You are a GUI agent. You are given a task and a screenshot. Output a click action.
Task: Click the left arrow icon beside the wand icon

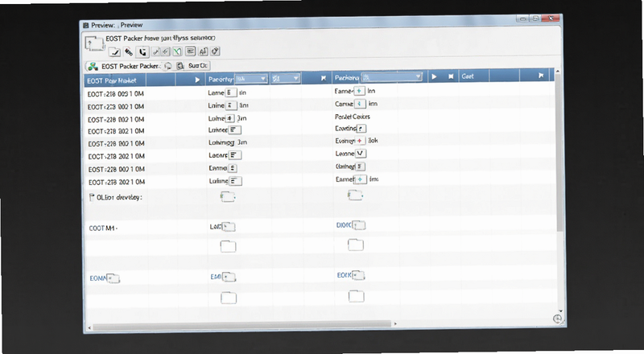pos(166,51)
